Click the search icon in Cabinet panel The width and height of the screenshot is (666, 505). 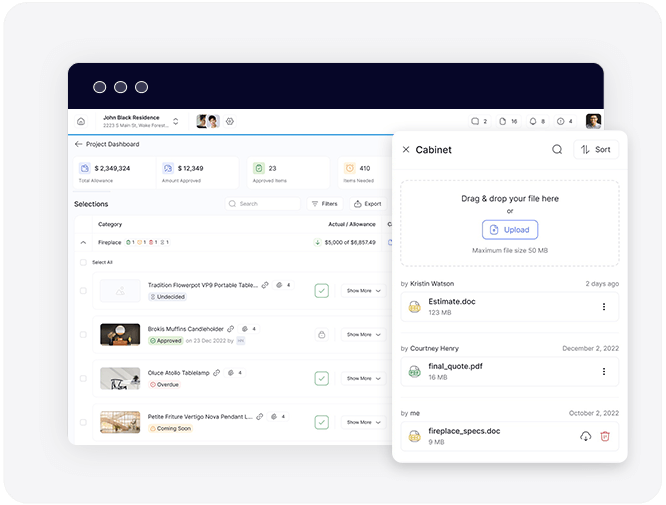[x=557, y=149]
